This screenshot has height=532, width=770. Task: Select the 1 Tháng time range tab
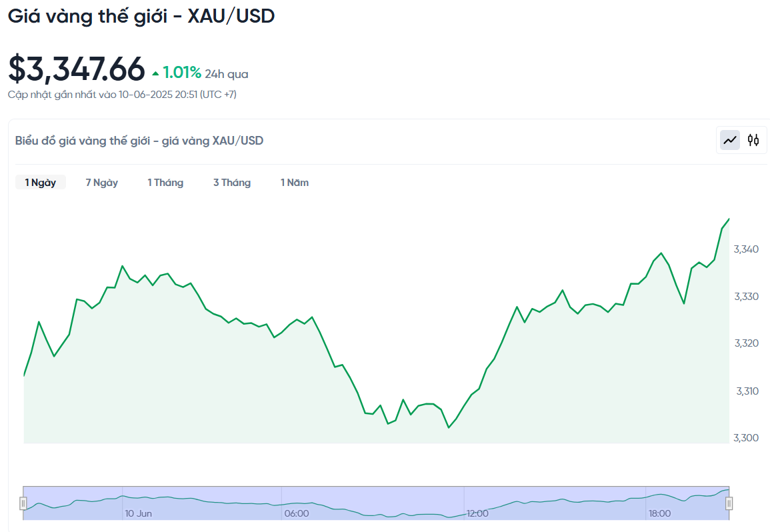[x=165, y=183]
